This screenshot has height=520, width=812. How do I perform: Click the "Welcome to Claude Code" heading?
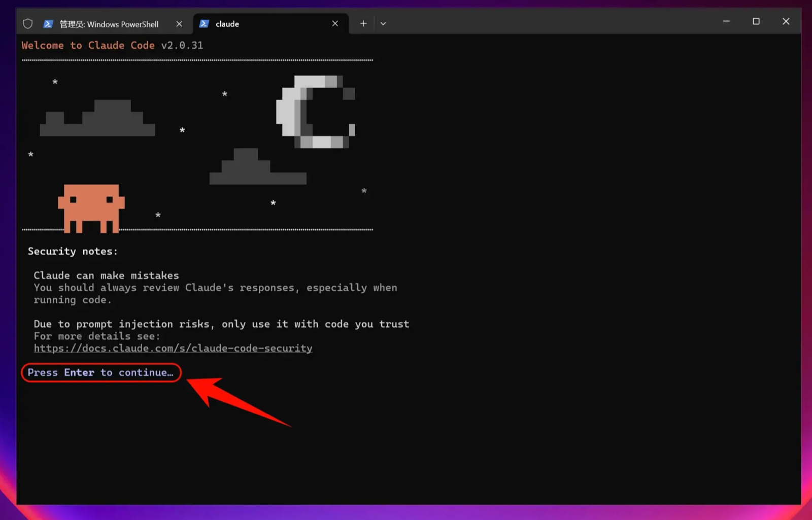tap(88, 45)
